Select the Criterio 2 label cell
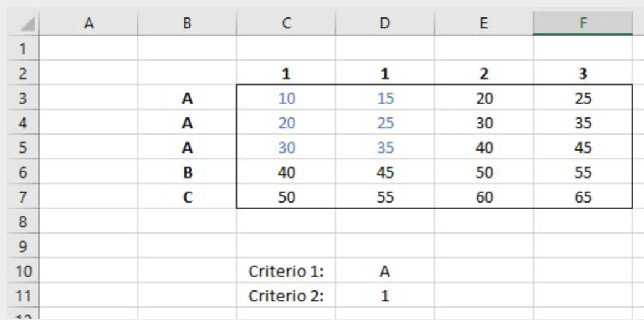Image resolution: width=644 pixels, height=320 pixels. 286,296
